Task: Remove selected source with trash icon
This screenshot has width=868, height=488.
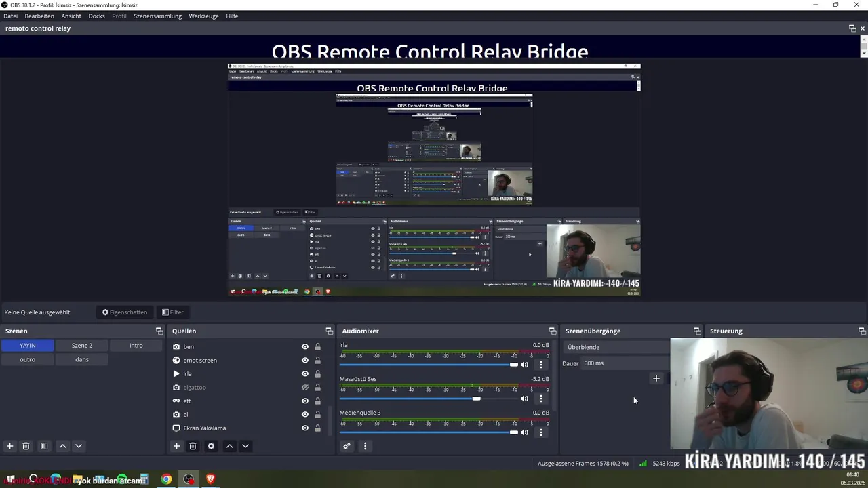Action: (193, 446)
